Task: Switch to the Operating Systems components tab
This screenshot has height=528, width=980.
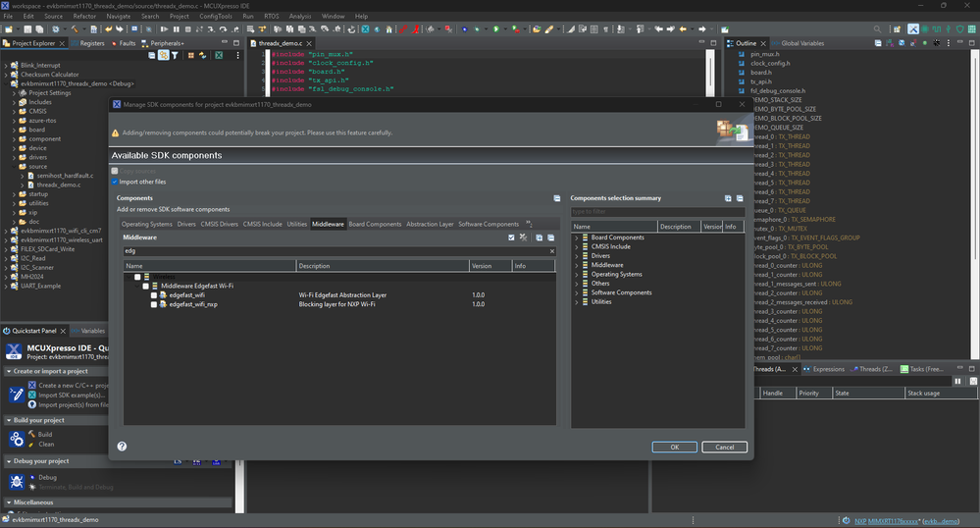Action: point(147,224)
